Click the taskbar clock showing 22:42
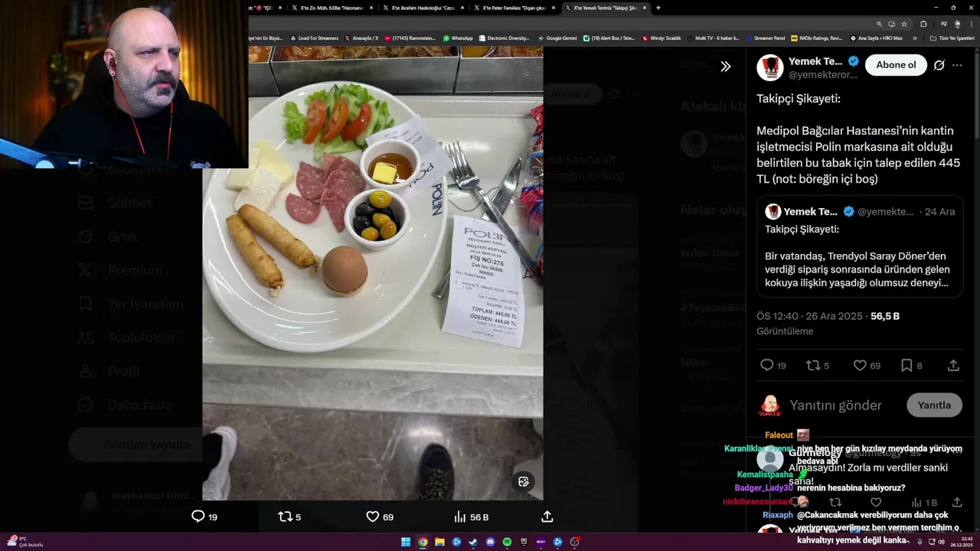This screenshot has height=551, width=980. pos(961,542)
